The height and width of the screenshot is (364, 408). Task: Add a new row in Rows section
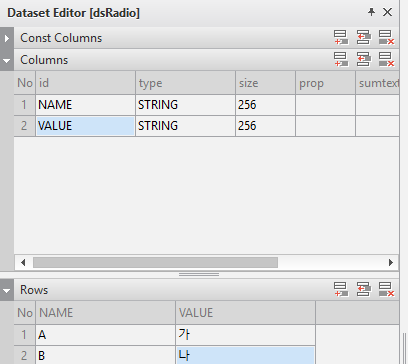[x=341, y=289]
